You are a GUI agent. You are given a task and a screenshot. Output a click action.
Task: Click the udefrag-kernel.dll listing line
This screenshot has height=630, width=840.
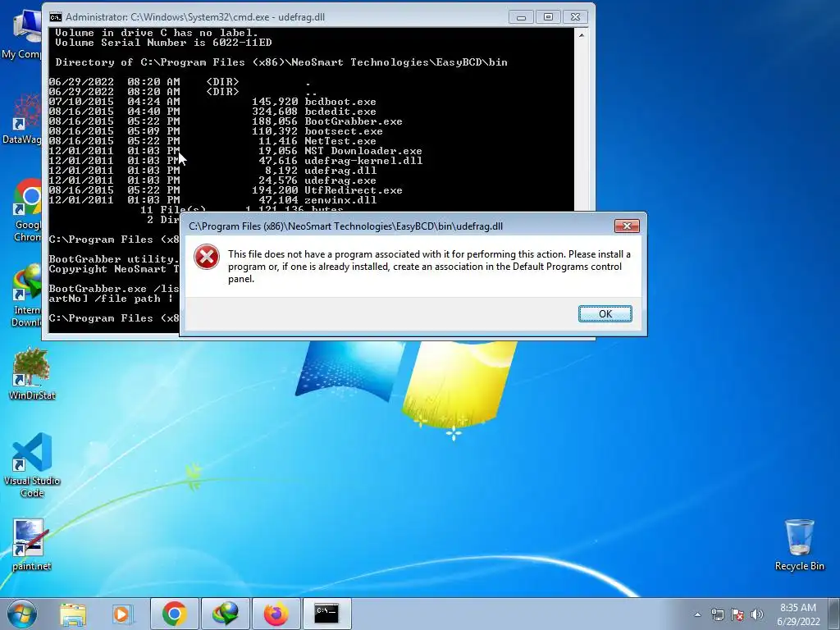pos(235,161)
